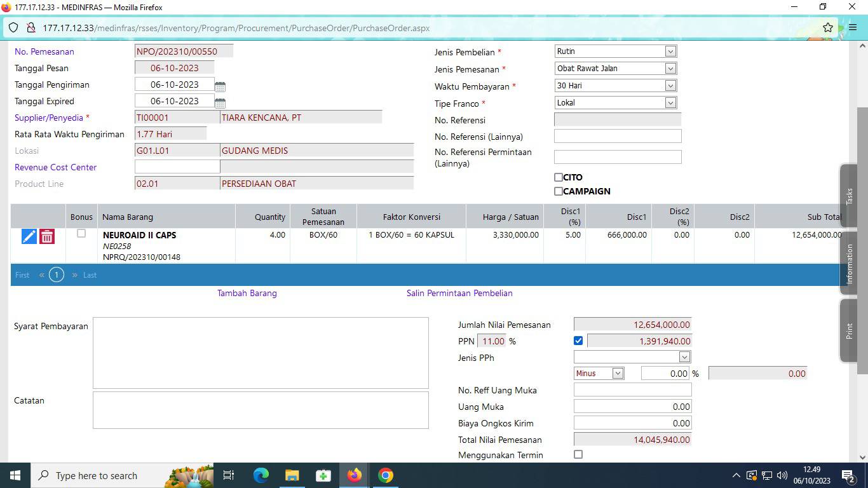Expand the Waktu Pembayaran dropdown

[x=615, y=86]
